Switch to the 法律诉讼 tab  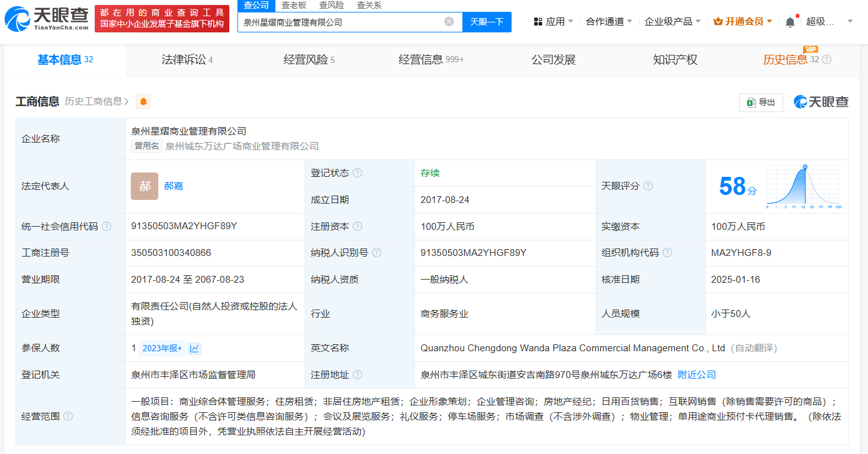(186, 60)
